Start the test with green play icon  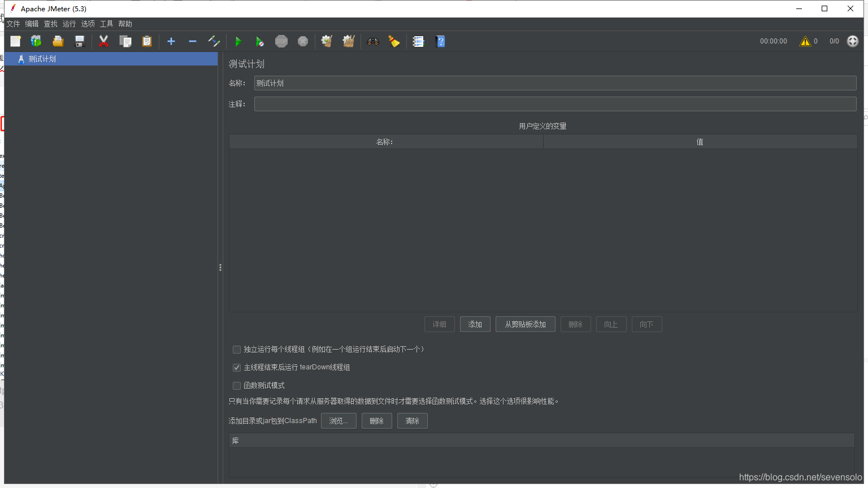238,41
